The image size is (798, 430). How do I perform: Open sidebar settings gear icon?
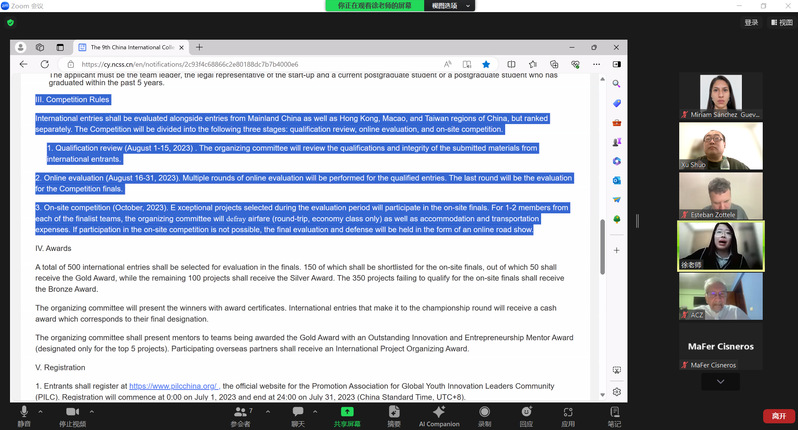(616, 392)
